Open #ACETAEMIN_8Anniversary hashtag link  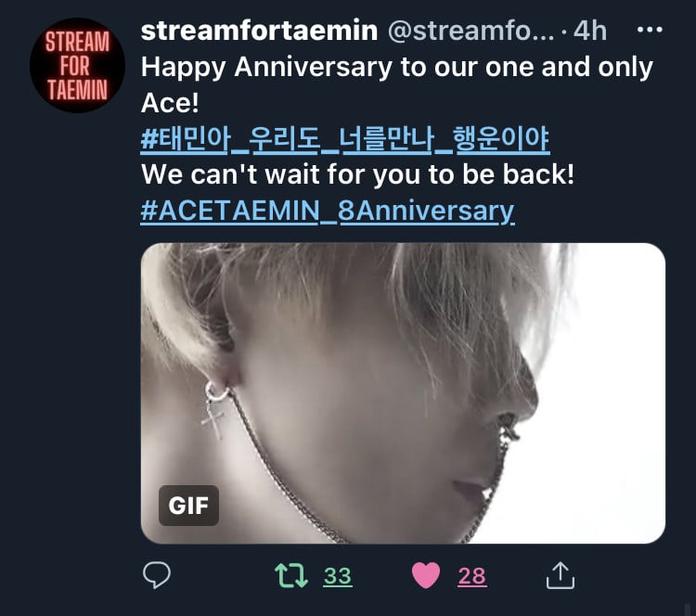pos(328,211)
